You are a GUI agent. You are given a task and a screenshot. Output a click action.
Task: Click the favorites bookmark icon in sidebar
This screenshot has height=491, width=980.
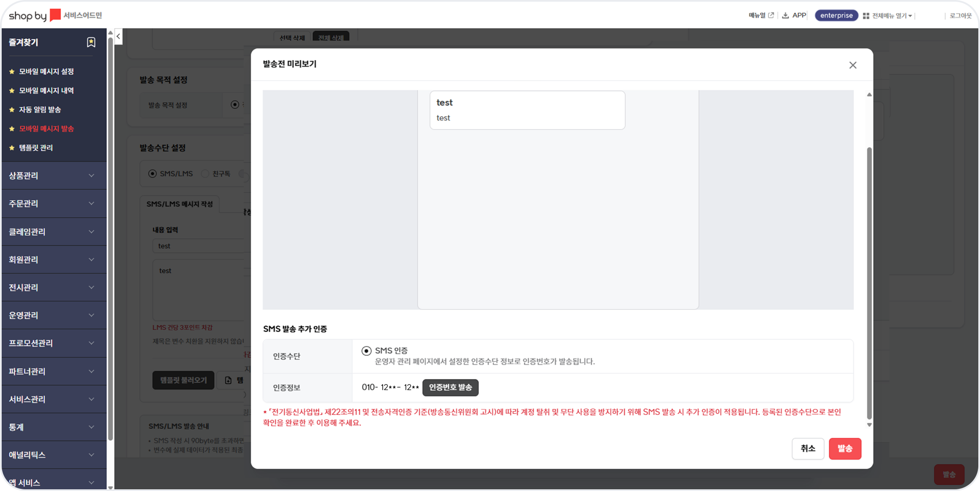[91, 42]
